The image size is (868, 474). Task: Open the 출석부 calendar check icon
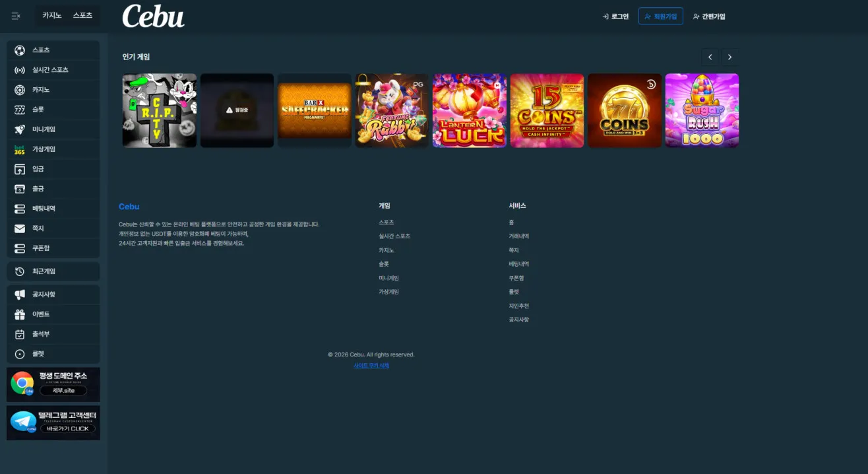pos(20,334)
